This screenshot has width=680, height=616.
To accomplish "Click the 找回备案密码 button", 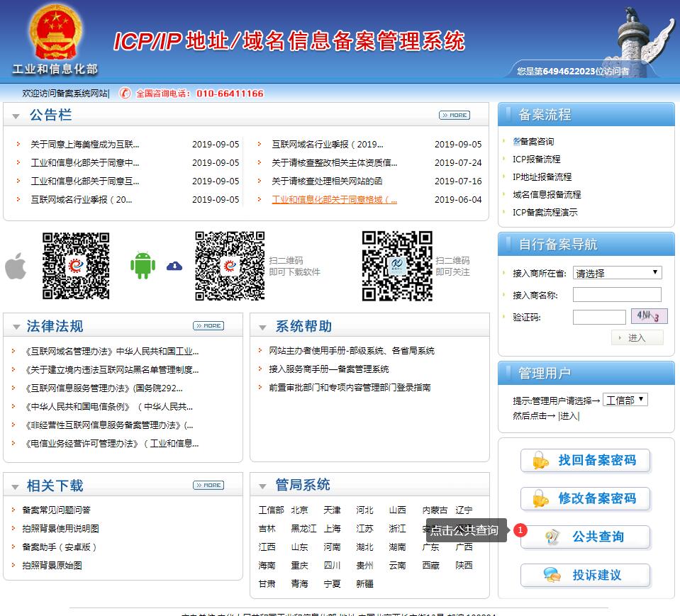I will (x=586, y=461).
